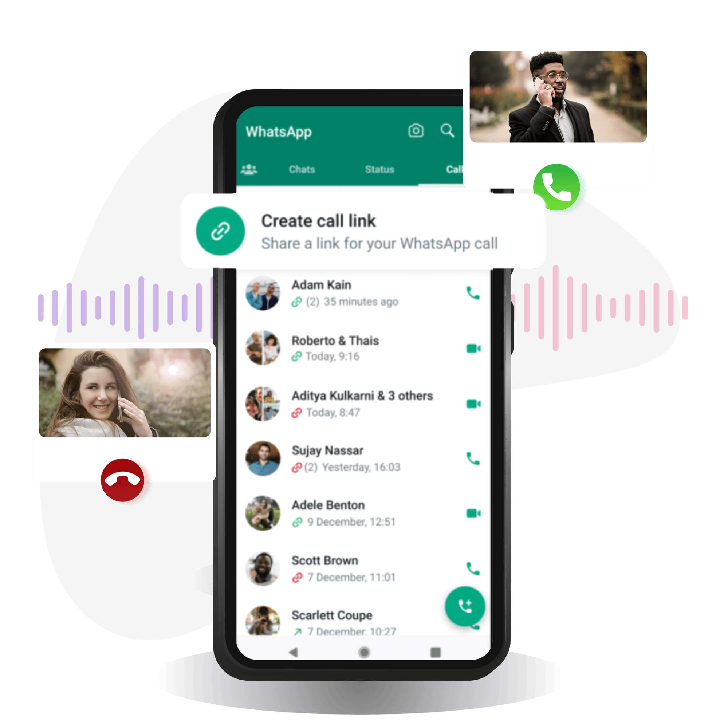Tap the WhatsApp camera icon
Image resolution: width=720 pixels, height=728 pixels.
coord(417,133)
